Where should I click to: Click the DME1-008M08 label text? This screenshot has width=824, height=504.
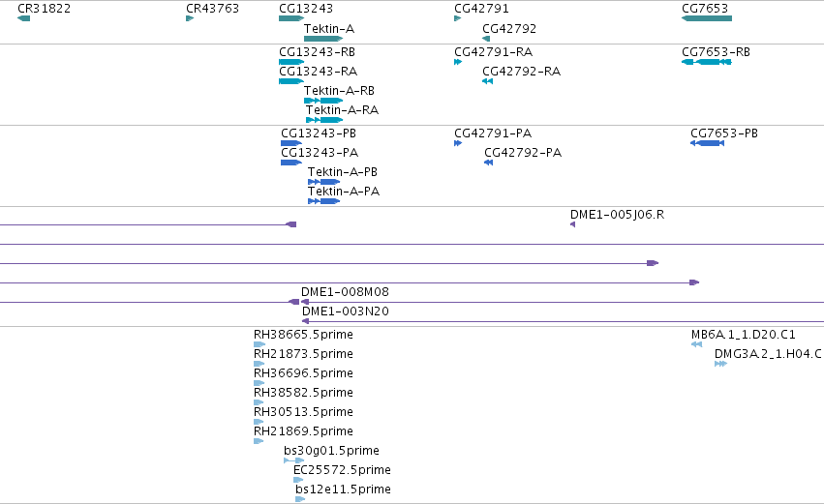(x=345, y=292)
